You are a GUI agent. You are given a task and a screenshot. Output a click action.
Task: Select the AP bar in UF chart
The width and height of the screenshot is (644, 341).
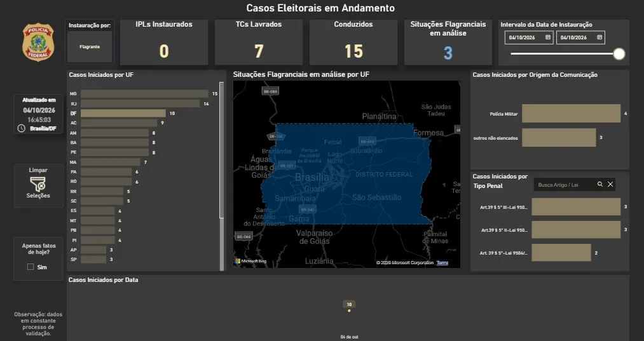(x=93, y=250)
